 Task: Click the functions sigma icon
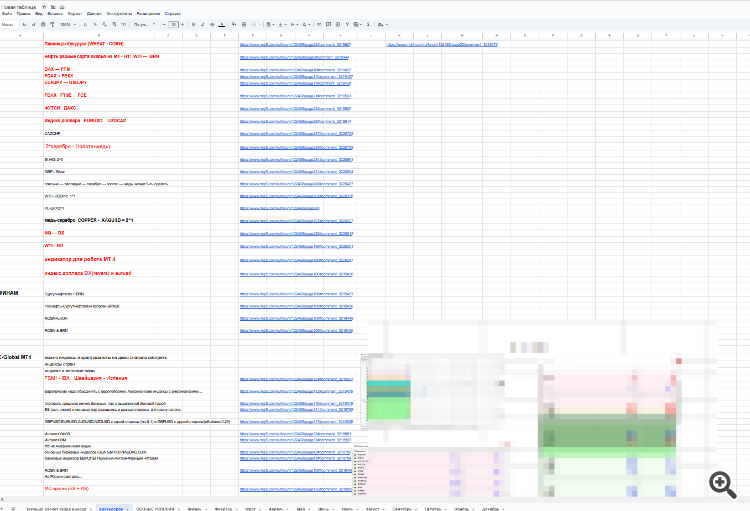pyautogui.click(x=368, y=24)
